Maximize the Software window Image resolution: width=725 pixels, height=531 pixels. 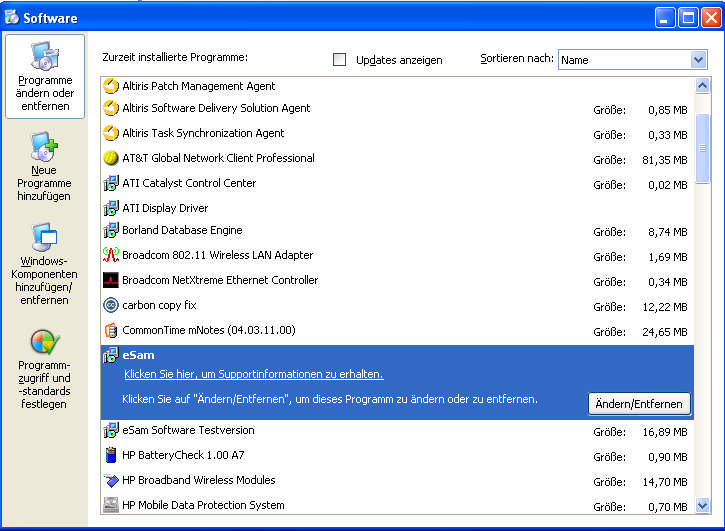click(x=688, y=18)
